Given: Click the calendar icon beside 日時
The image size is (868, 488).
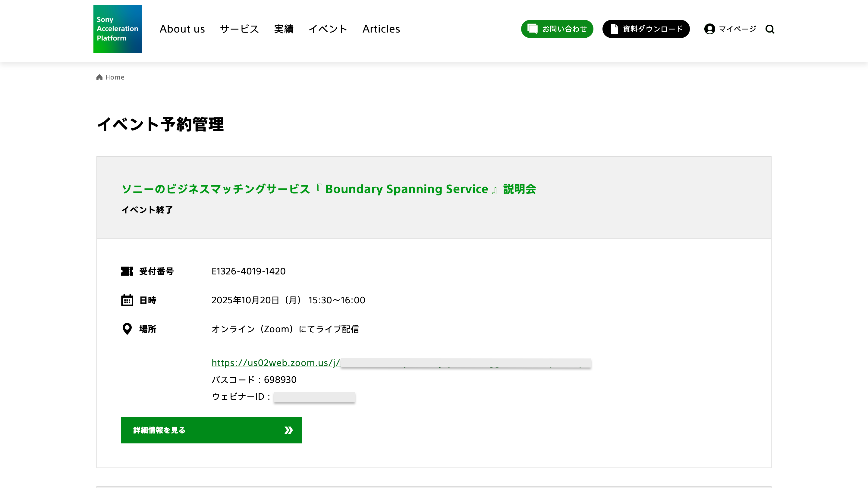Looking at the screenshot, I should point(127,300).
